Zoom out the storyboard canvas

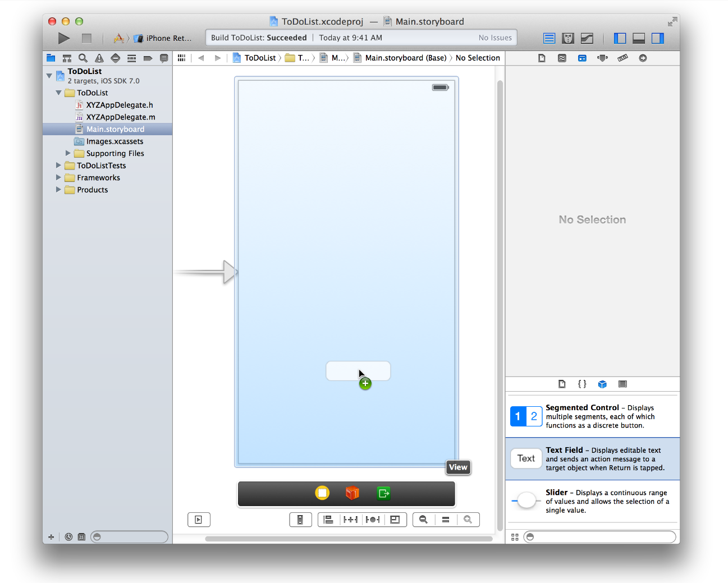424,520
